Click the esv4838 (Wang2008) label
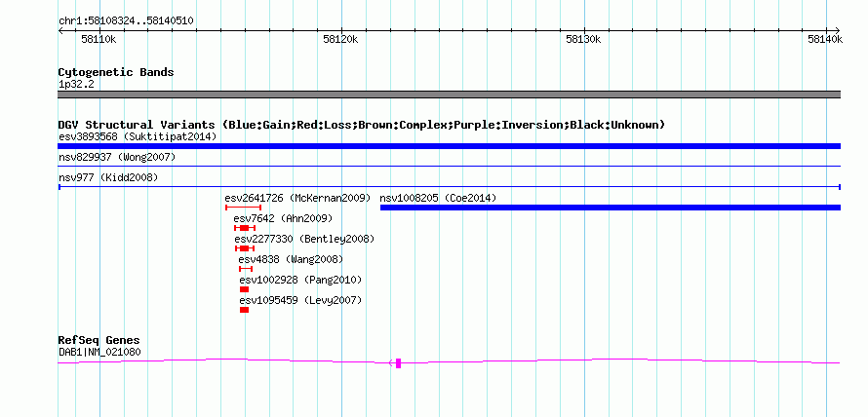The width and height of the screenshot is (868, 417). click(291, 259)
